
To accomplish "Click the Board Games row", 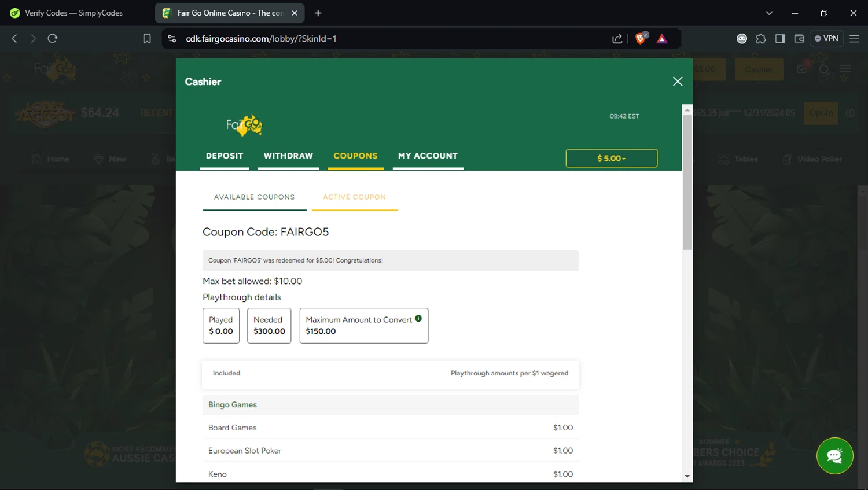I will pos(391,428).
